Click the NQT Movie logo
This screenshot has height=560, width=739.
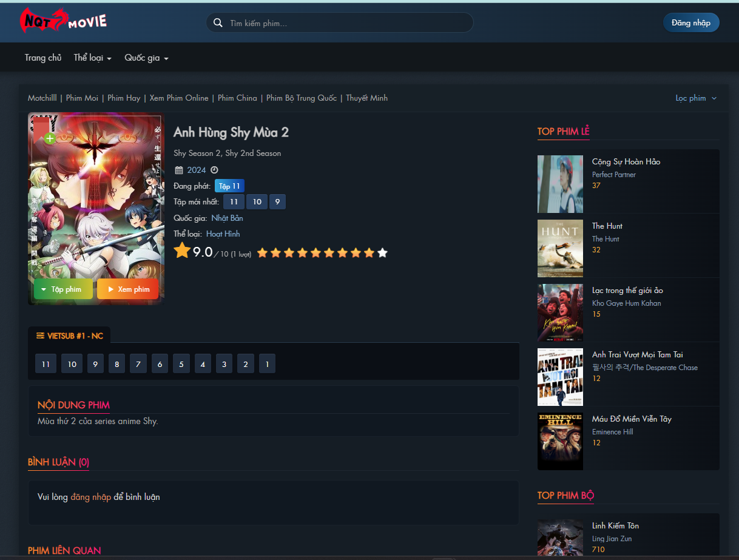click(63, 22)
